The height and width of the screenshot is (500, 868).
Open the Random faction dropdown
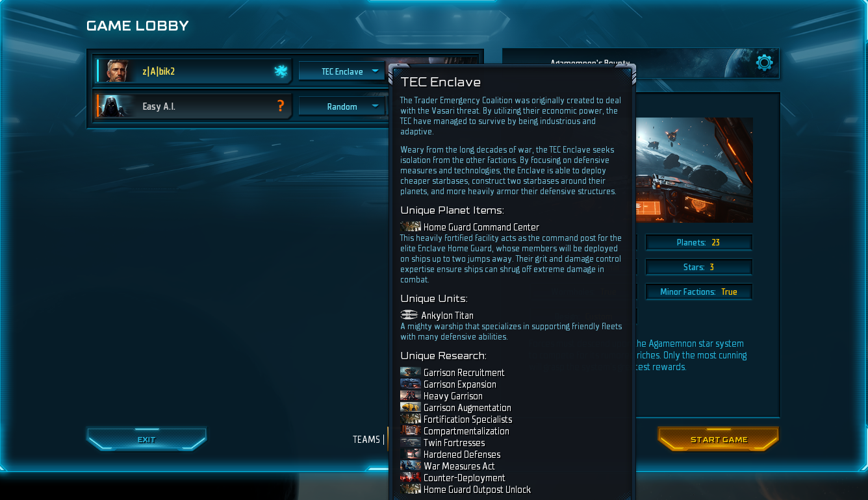pyautogui.click(x=342, y=106)
